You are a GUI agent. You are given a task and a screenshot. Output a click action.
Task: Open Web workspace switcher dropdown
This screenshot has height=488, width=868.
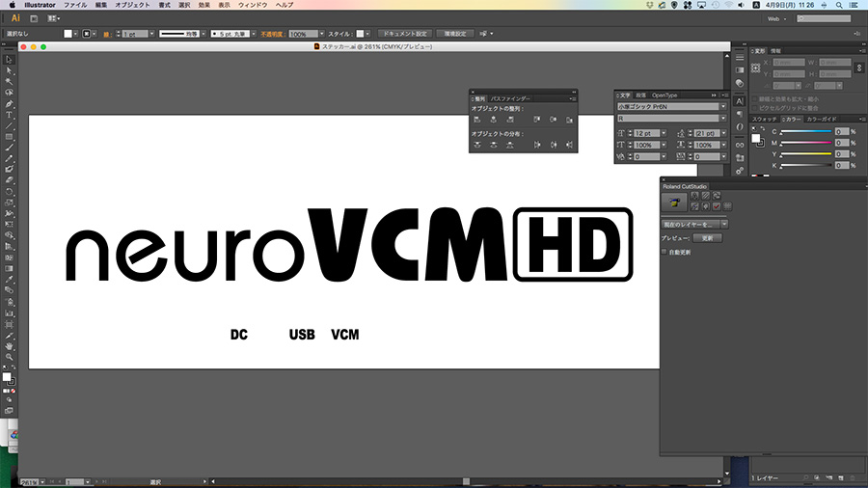[x=777, y=19]
